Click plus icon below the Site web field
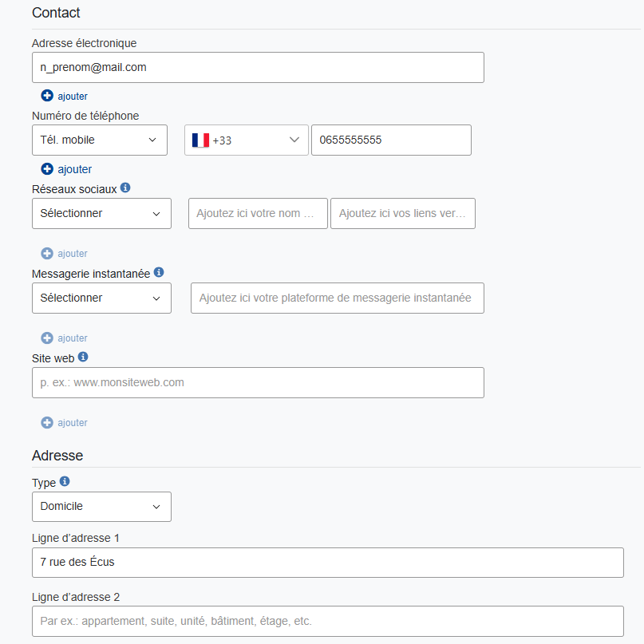Image resolution: width=644 pixels, height=644 pixels. 47,423
